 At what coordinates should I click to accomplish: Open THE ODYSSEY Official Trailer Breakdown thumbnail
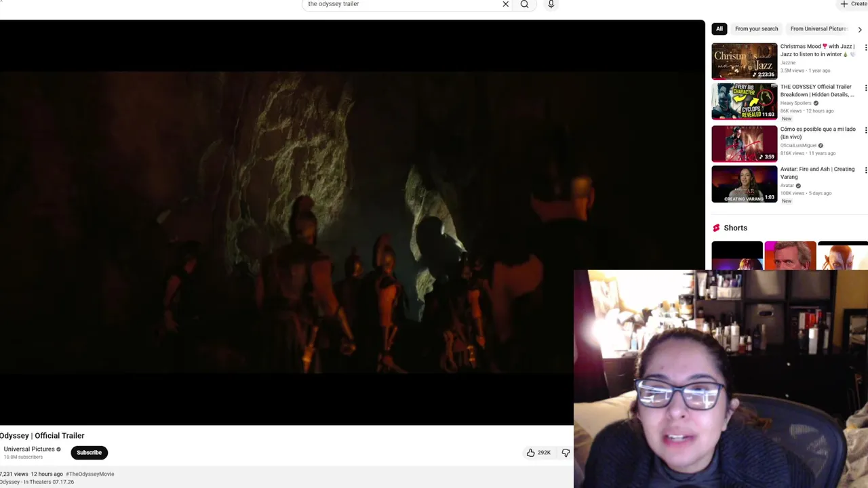744,101
